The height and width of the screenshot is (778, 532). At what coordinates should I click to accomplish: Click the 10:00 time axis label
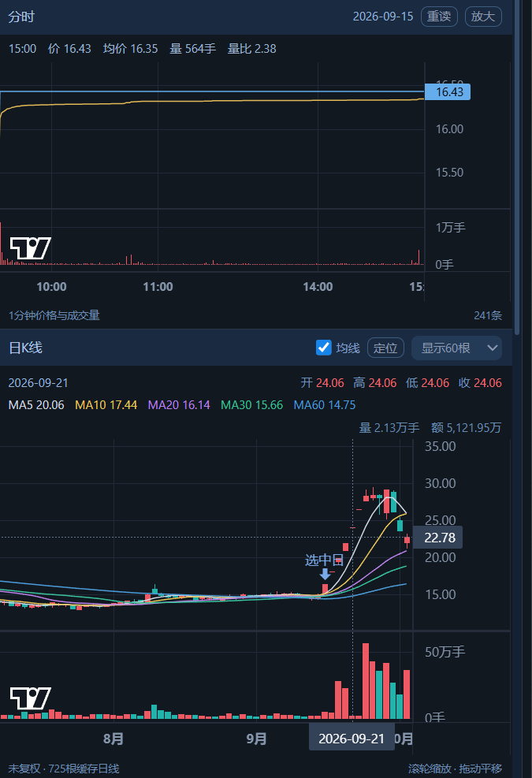pyautogui.click(x=51, y=287)
